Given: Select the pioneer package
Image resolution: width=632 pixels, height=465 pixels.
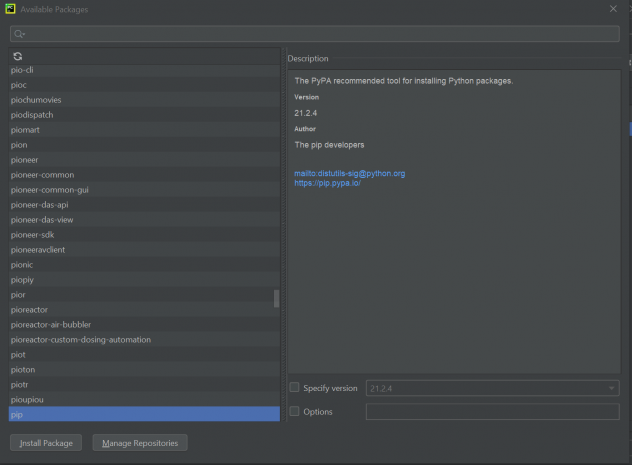Looking at the screenshot, I should [x=144, y=160].
